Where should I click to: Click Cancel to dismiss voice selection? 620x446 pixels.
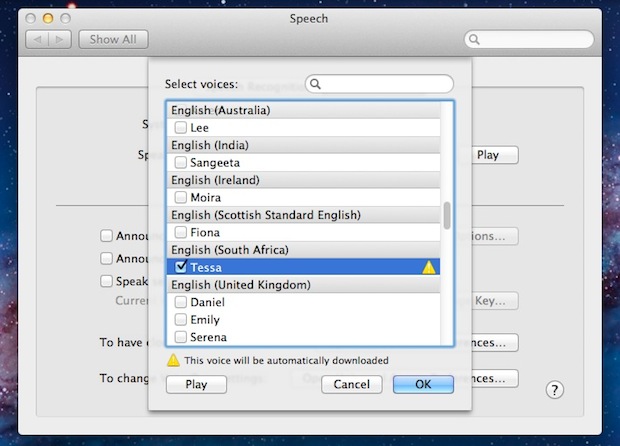point(352,384)
